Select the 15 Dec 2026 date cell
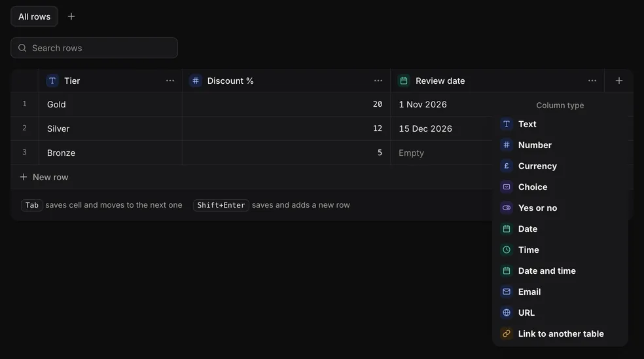 coord(442,128)
